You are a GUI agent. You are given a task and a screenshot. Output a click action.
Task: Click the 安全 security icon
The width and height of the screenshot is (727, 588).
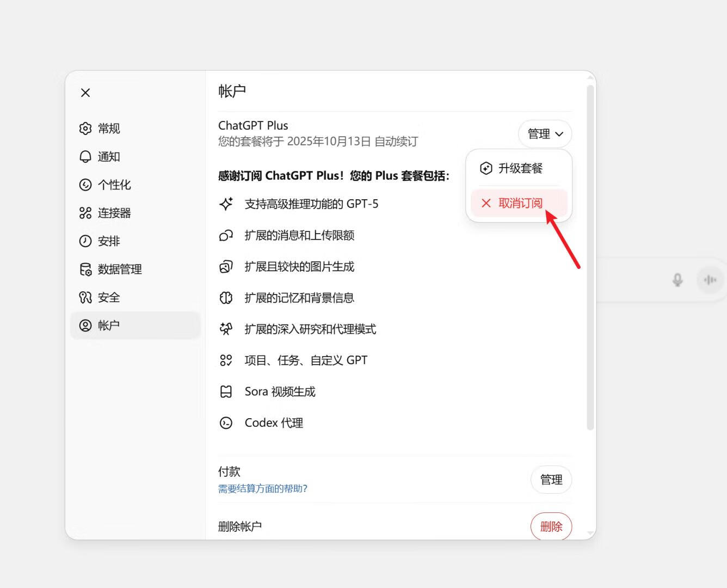point(85,297)
